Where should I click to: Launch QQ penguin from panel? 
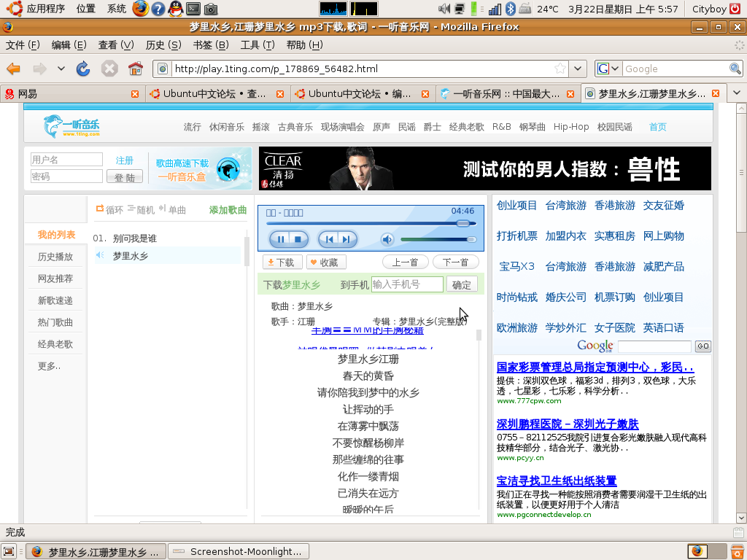coord(176,9)
